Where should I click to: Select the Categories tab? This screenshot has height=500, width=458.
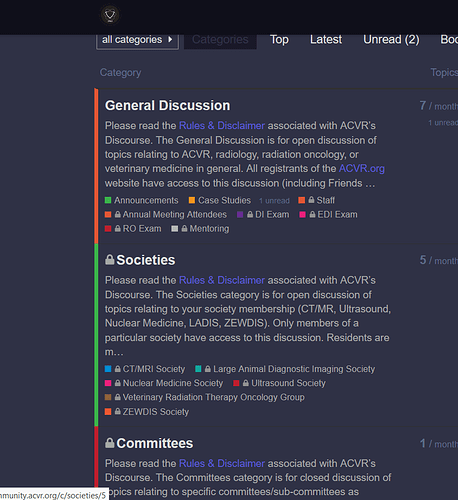220,40
